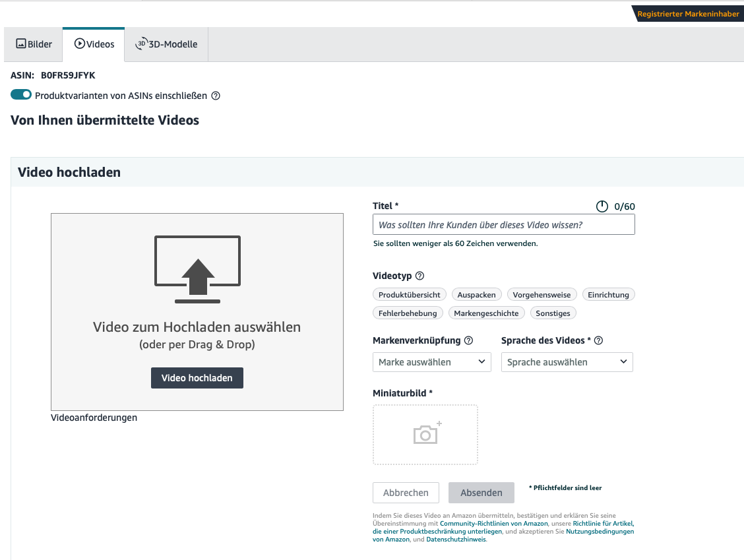Click the Abbrechen button
The image size is (744, 560).
[x=406, y=493]
